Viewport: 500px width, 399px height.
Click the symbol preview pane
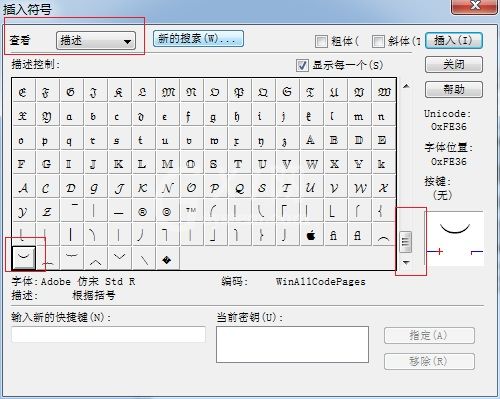(455, 238)
